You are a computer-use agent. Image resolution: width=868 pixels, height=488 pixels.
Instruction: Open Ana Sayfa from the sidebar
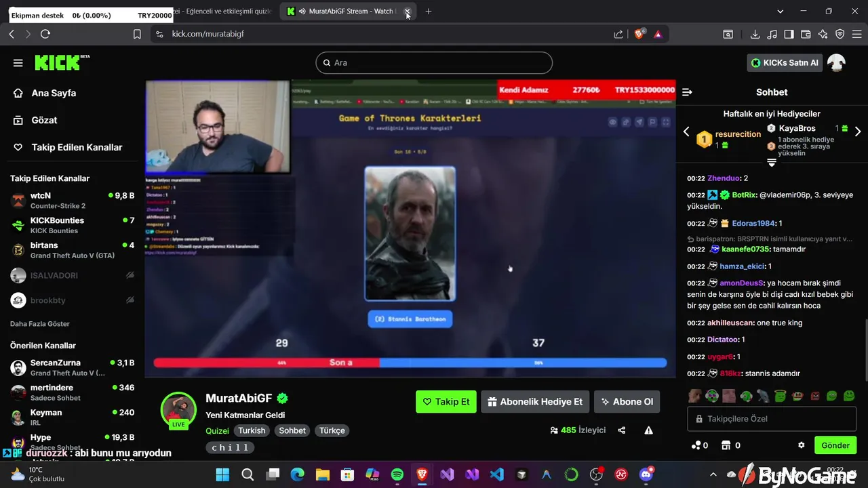pyautogui.click(x=54, y=93)
